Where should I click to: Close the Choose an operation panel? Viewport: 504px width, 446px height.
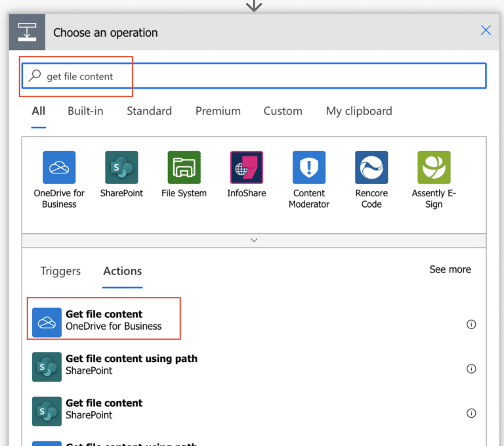click(x=486, y=30)
